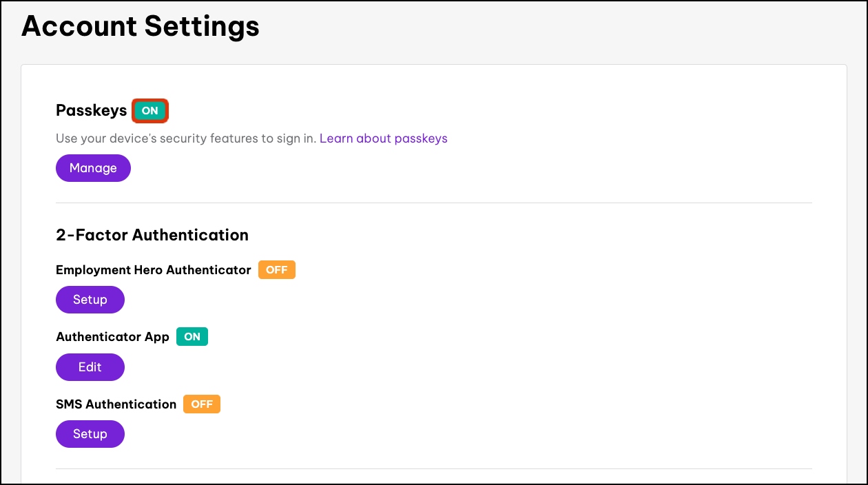Click the 2-Factor Authentication section heading
The height and width of the screenshot is (485, 868).
coord(152,235)
